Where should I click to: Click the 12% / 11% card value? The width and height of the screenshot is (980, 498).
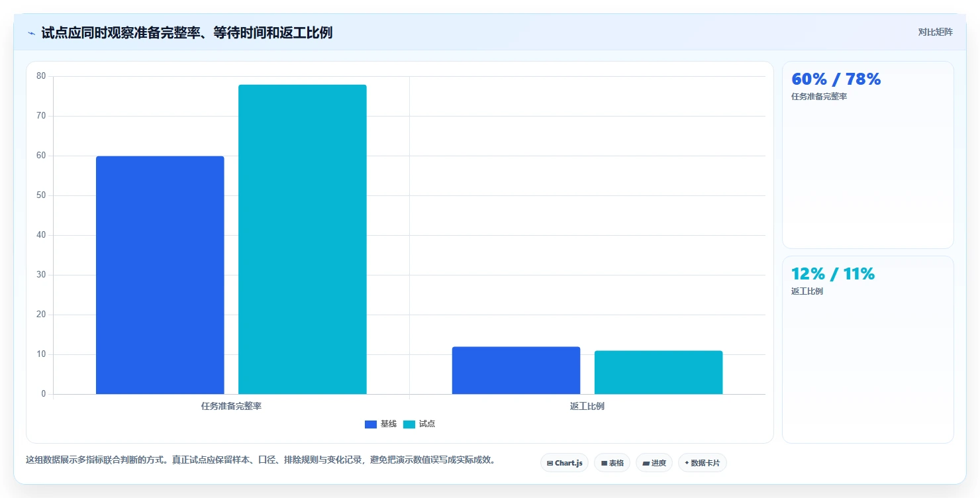pos(833,274)
